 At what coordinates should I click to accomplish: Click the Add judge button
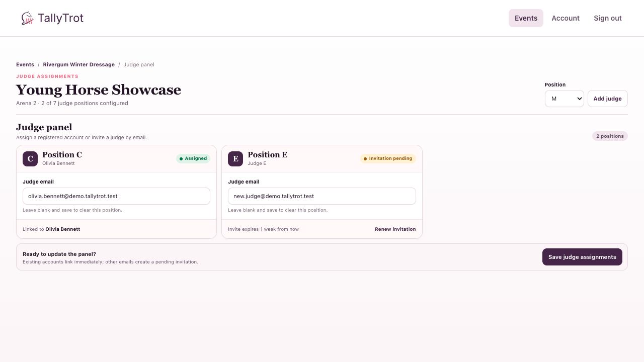click(x=608, y=99)
